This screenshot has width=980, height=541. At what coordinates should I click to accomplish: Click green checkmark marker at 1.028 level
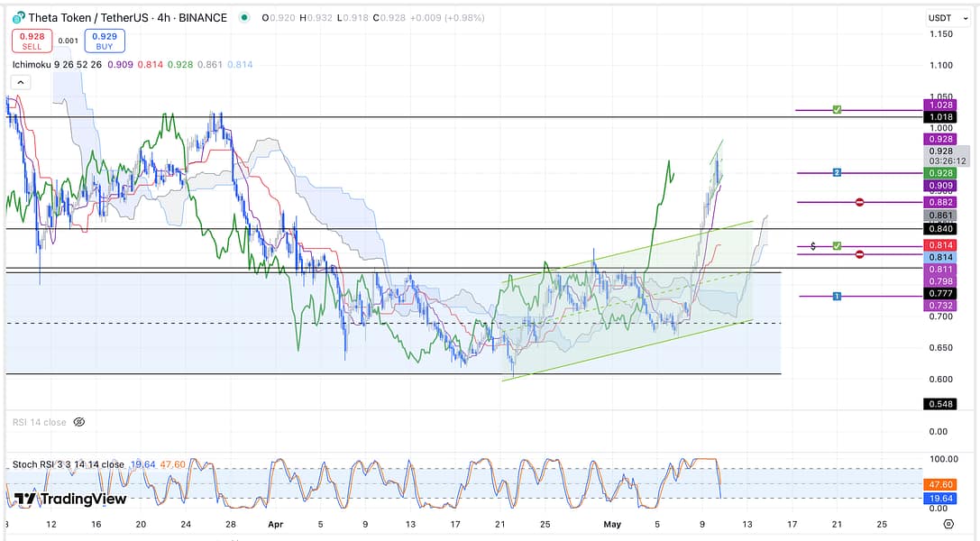point(837,110)
